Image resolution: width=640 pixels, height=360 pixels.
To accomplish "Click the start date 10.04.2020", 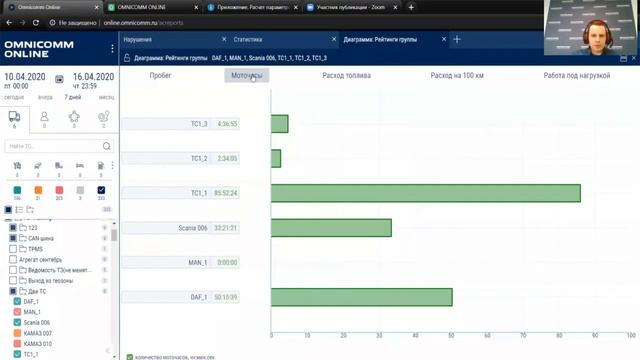I will coord(25,77).
